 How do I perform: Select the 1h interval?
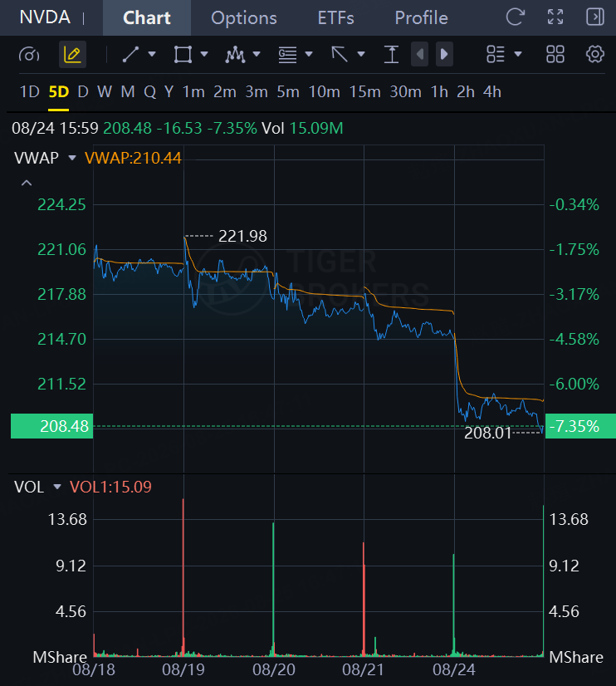[439, 92]
